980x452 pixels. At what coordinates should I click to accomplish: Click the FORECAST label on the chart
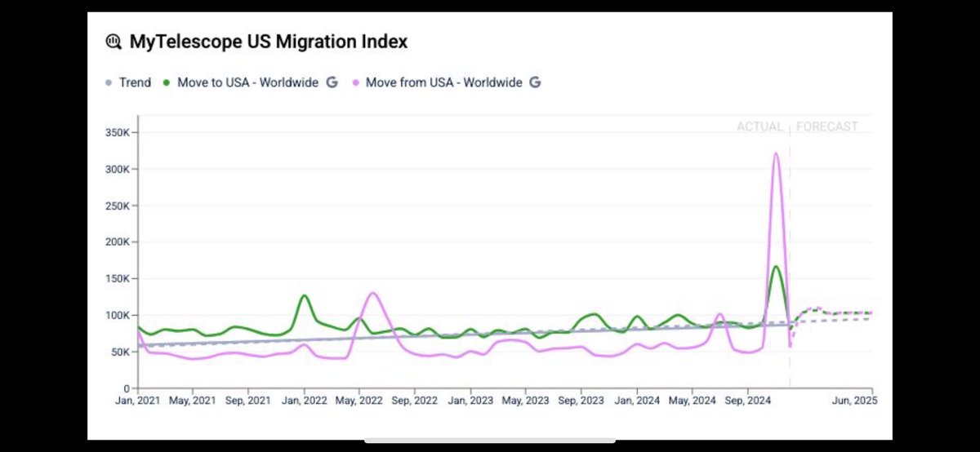pos(827,126)
